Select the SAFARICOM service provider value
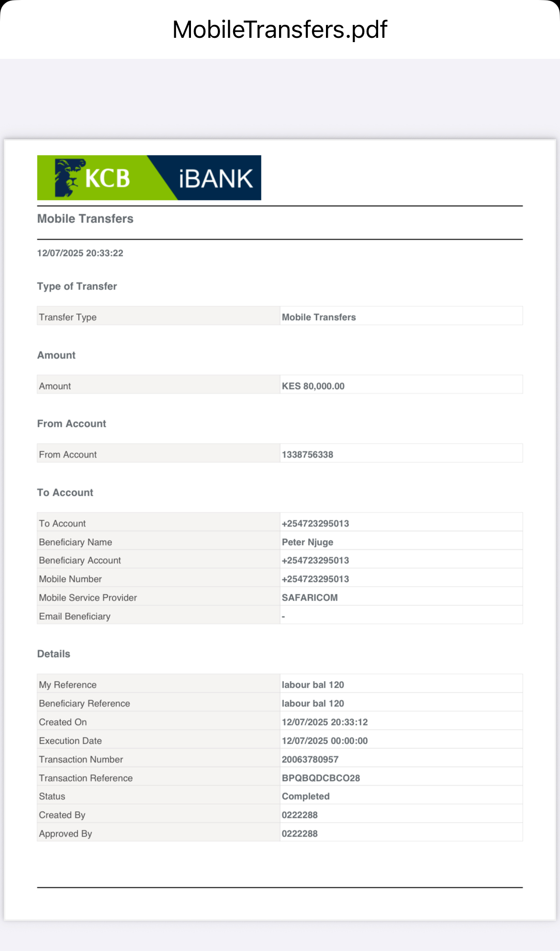Viewport: 560px width, 951px height. pyautogui.click(x=310, y=597)
